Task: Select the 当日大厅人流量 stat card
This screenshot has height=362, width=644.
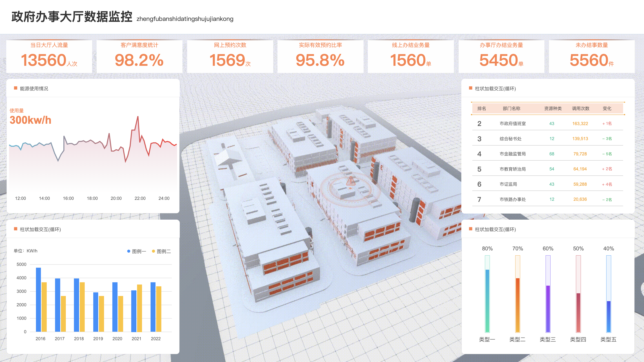Action: tap(49, 56)
